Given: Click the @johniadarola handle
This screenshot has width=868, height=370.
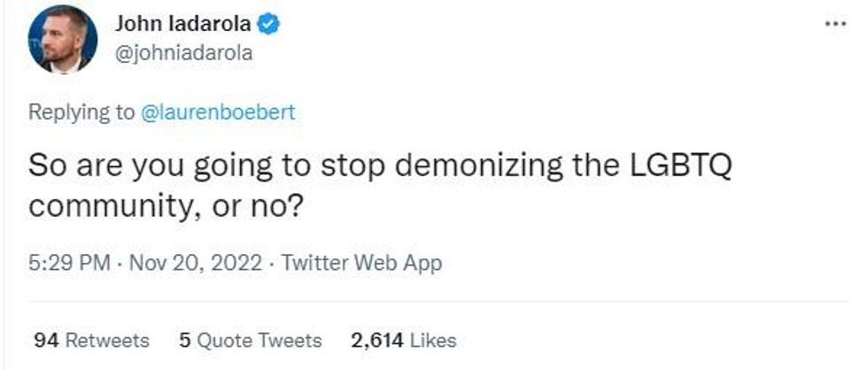Looking at the screenshot, I should point(183,53).
